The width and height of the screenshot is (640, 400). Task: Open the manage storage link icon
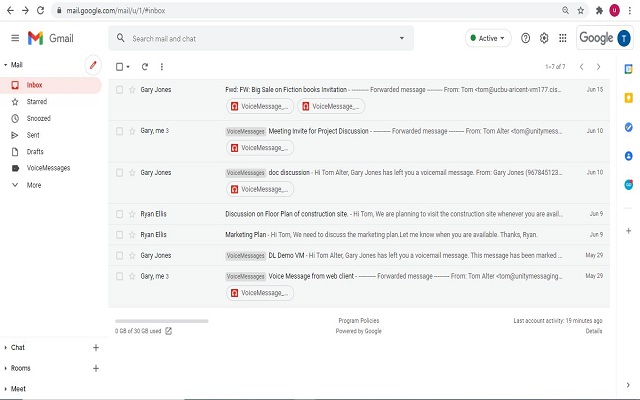(169, 331)
